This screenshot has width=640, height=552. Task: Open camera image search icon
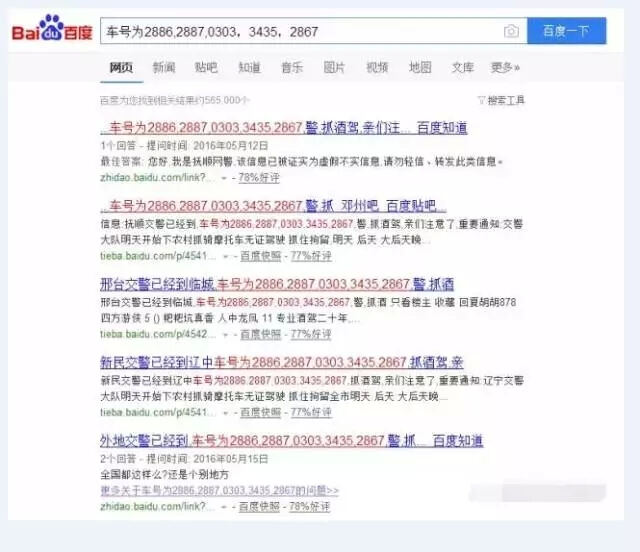click(x=511, y=31)
